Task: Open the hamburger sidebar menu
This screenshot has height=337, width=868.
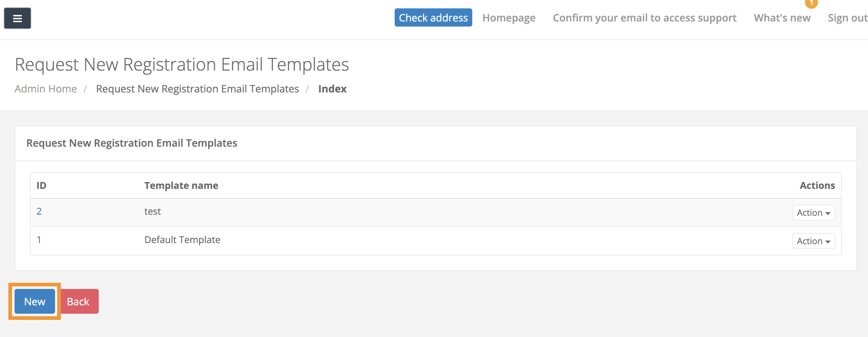Action: click(17, 18)
